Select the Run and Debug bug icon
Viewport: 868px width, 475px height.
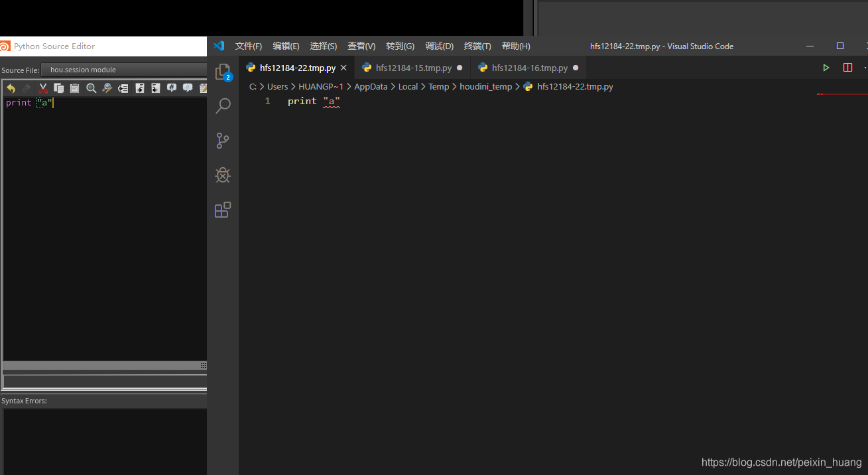(223, 175)
